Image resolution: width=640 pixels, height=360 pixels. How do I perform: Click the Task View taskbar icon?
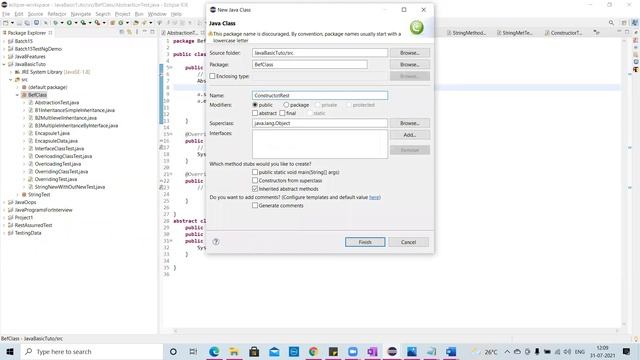coord(193,351)
